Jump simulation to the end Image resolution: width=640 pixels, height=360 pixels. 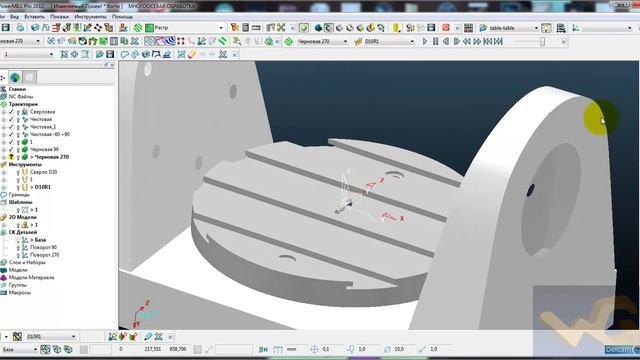pyautogui.click(x=498, y=41)
